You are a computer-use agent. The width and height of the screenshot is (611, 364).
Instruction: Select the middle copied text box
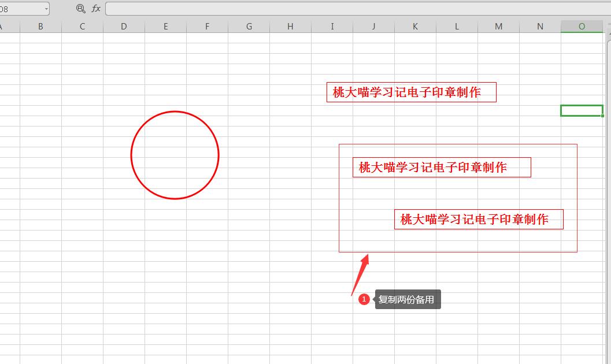[441, 168]
